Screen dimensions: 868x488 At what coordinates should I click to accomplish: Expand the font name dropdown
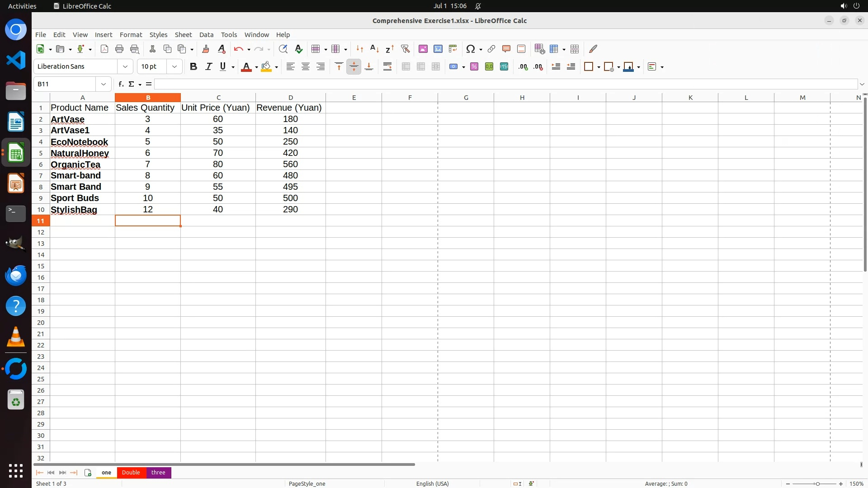(125, 66)
